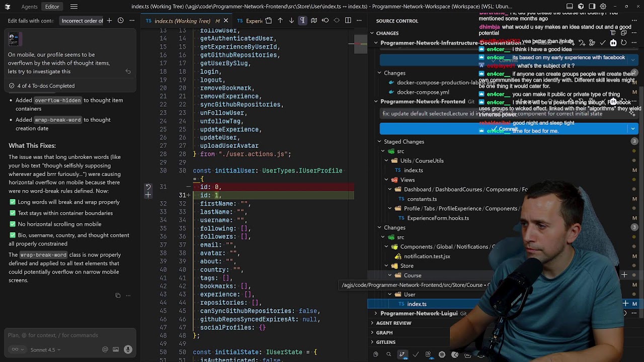Viewport: 644px width, 362px height.
Task: Toggle show whitespace pilcrow button
Action: [302, 21]
